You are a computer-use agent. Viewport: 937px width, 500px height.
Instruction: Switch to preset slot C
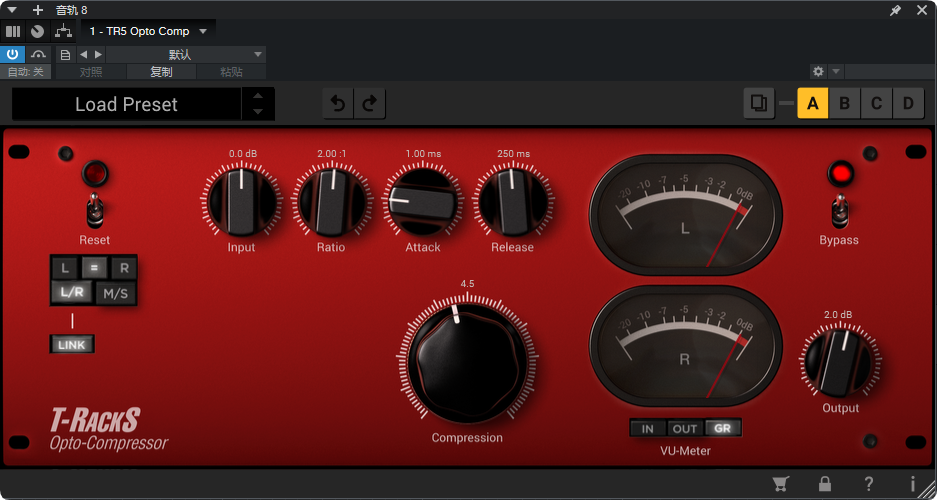click(x=876, y=103)
